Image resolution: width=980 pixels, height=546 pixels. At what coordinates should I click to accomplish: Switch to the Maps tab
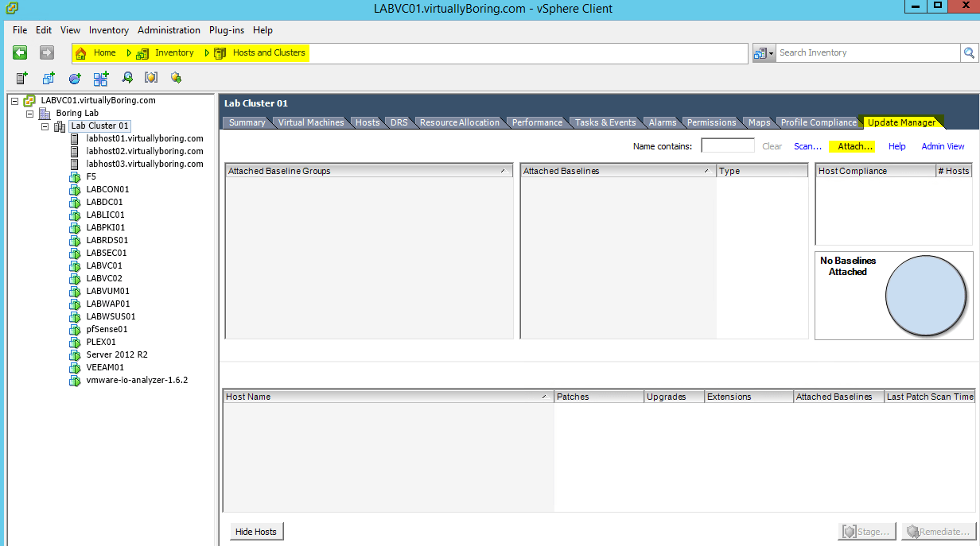[x=760, y=122]
